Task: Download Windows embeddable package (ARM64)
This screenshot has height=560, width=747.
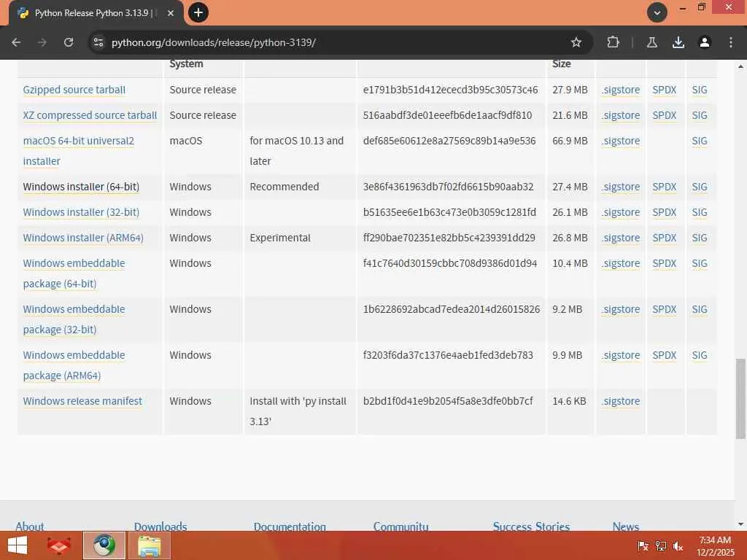Action: click(74, 365)
